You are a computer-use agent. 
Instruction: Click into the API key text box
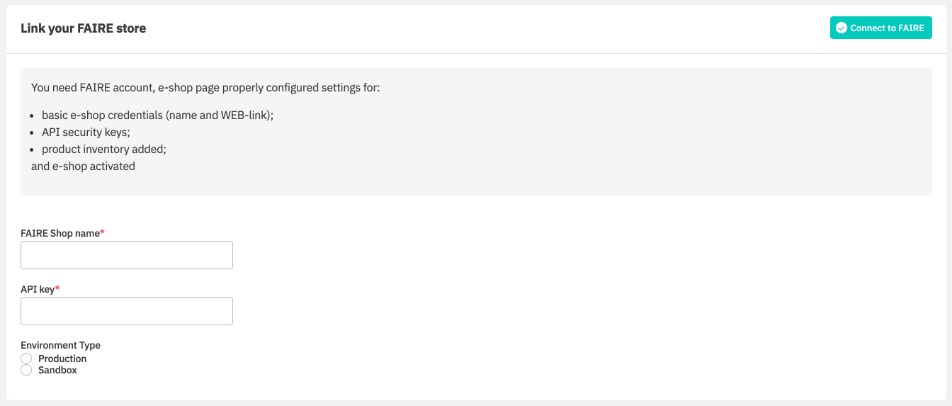(x=127, y=311)
